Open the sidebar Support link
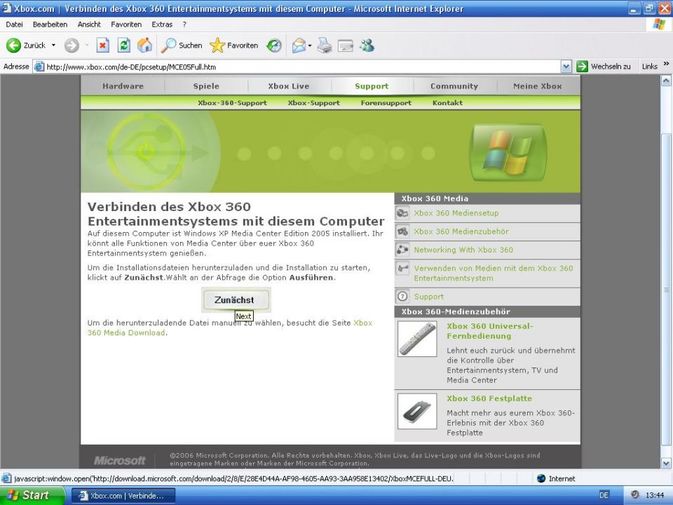 [x=429, y=296]
